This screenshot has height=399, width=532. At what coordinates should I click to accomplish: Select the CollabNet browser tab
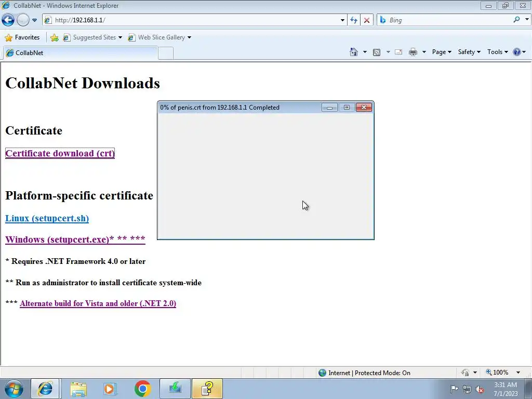tap(80, 53)
